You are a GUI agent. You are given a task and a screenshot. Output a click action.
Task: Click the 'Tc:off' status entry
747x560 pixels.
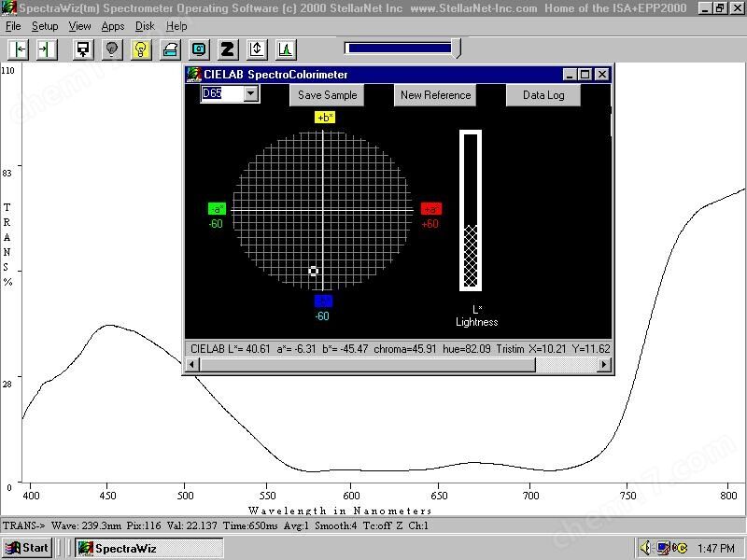click(377, 525)
